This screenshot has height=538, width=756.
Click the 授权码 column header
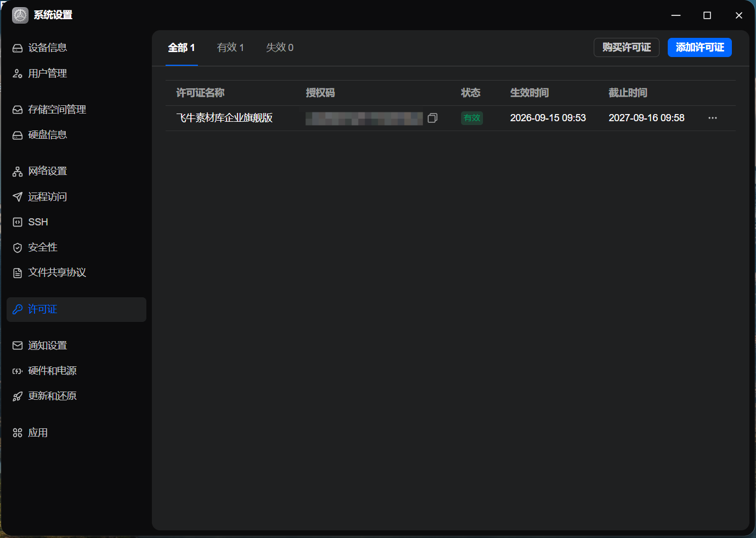[x=320, y=93]
